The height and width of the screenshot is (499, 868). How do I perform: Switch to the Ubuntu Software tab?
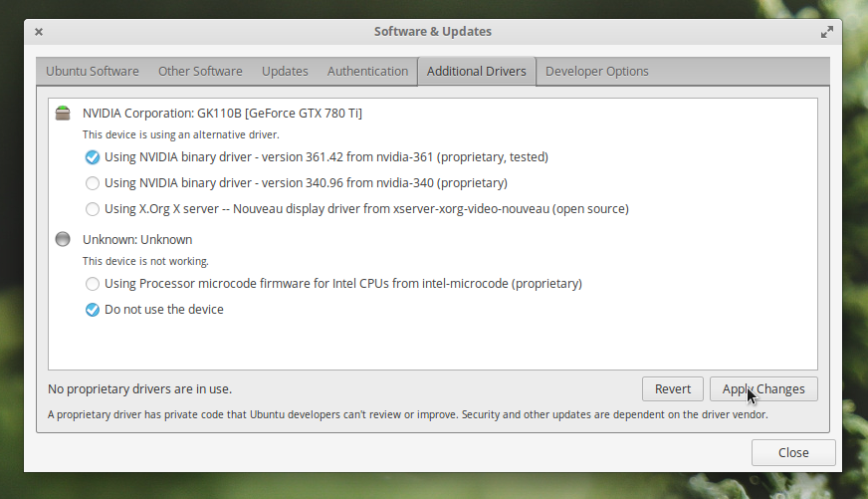93,72
